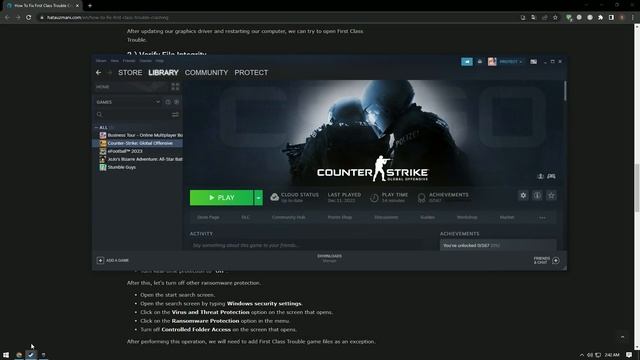Viewport: 640px width, 360px height.
Task: Open Friends & Chat plus icon
Action: tap(556, 260)
